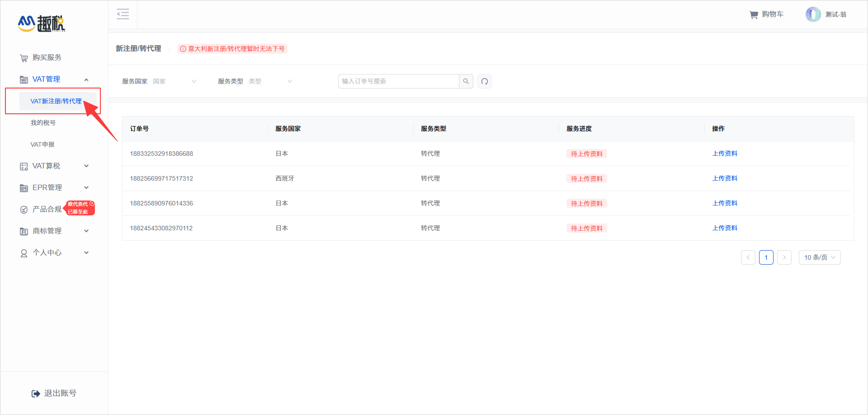The image size is (868, 415).
Task: Select the 购买服务 cart icon in sidebar
Action: point(24,58)
